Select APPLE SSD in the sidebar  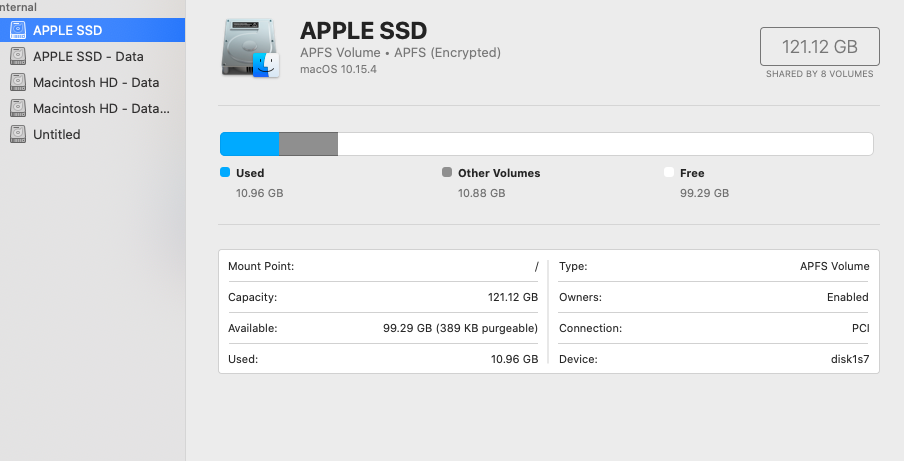pos(92,30)
